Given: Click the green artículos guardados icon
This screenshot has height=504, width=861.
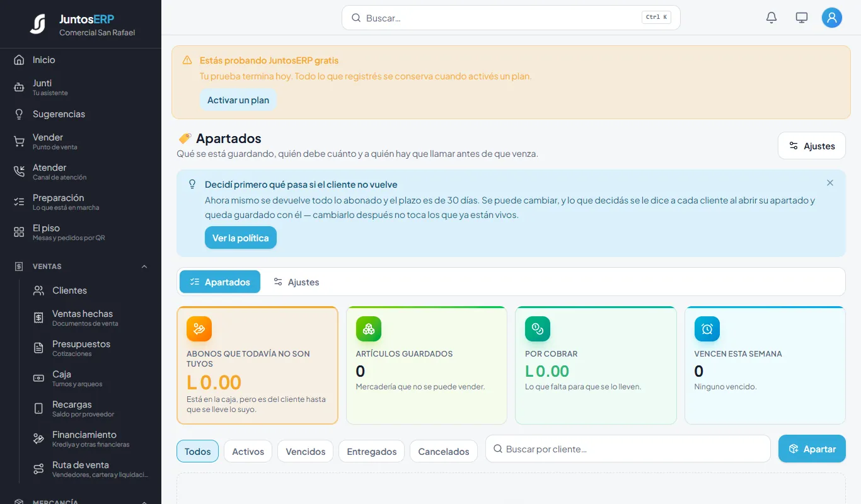Looking at the screenshot, I should click(x=369, y=329).
